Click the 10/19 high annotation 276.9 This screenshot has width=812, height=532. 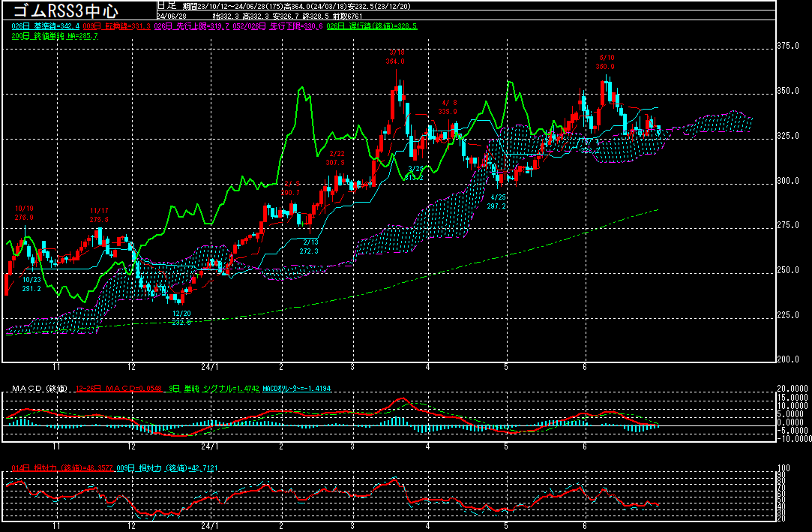24,213
